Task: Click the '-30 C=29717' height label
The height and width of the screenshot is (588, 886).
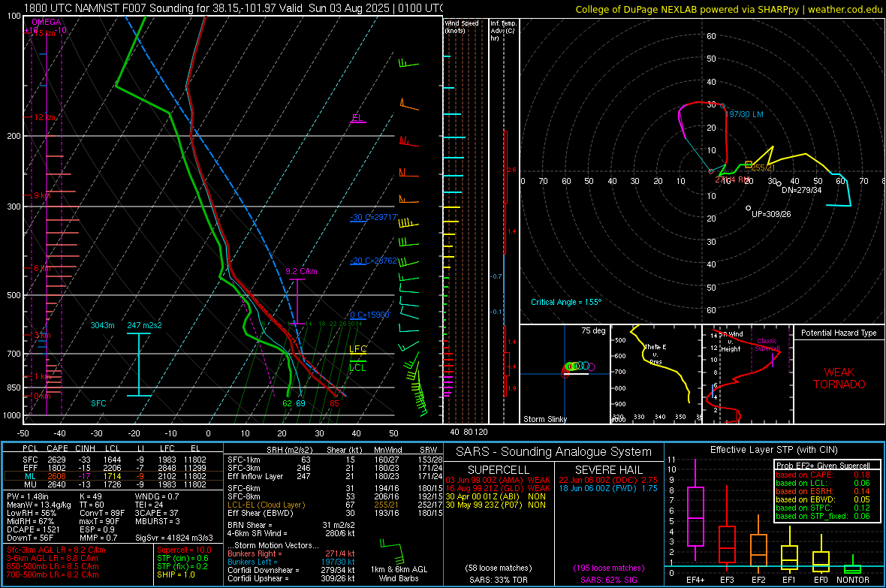Action: (x=373, y=217)
